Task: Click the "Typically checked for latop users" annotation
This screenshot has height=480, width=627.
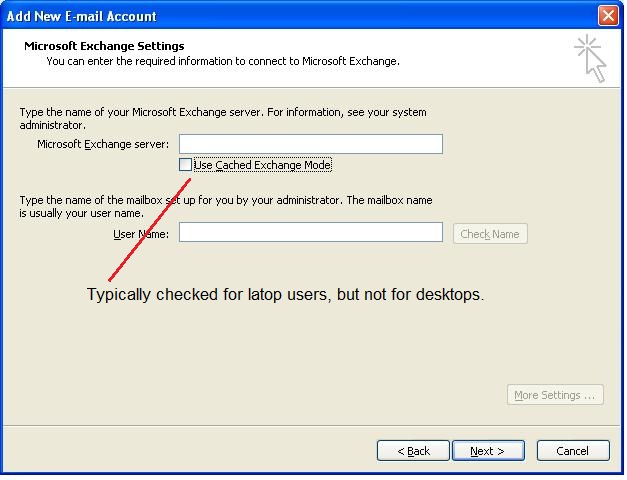Action: [285, 295]
